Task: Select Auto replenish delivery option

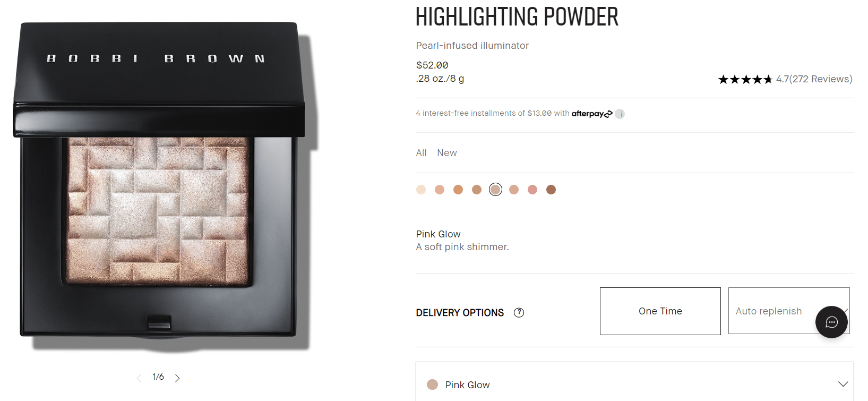Action: pos(770,311)
